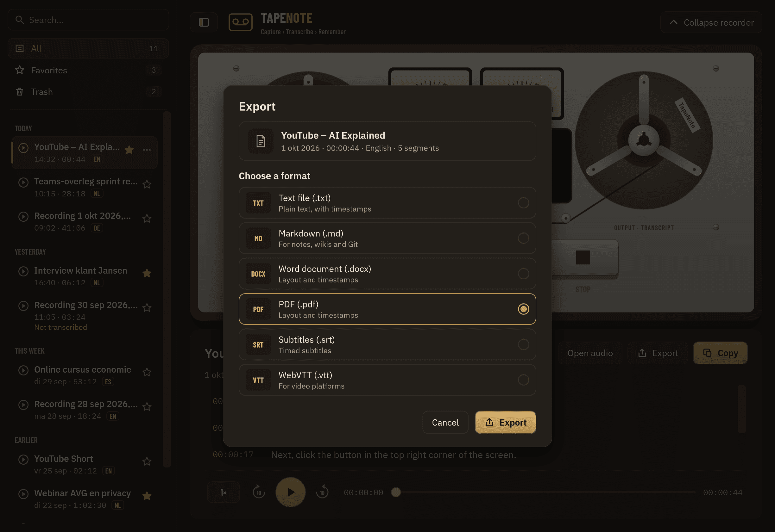775x532 pixels.
Task: Start playback with the round play button
Action: pos(290,492)
